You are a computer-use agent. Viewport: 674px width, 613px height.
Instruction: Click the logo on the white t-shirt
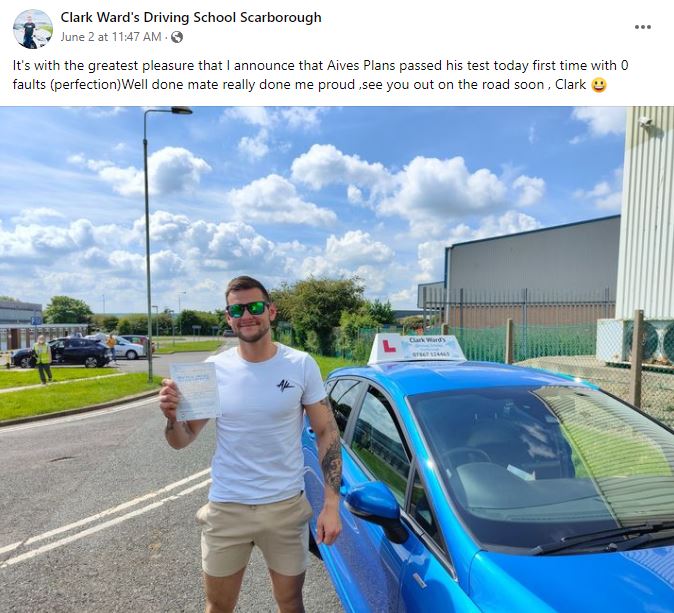(285, 386)
